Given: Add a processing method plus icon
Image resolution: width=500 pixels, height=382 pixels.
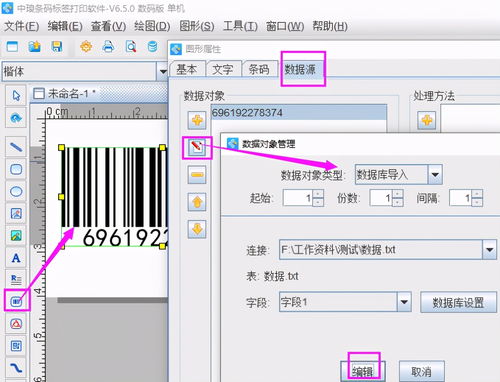Looking at the screenshot, I should (427, 120).
